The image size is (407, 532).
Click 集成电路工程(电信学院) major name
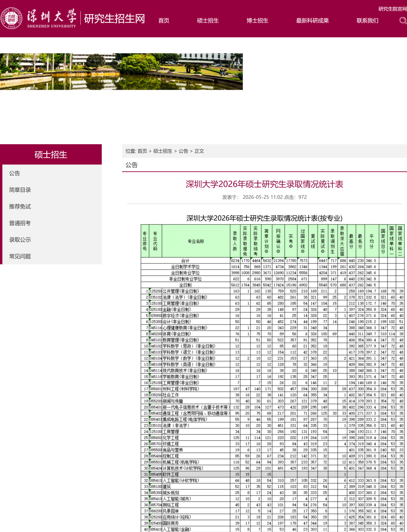click(x=184, y=419)
